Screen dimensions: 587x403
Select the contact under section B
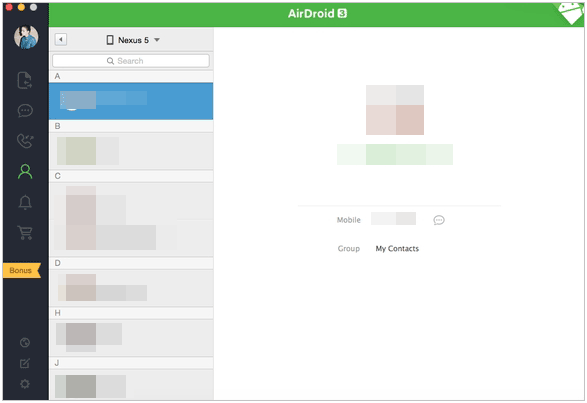click(131, 151)
